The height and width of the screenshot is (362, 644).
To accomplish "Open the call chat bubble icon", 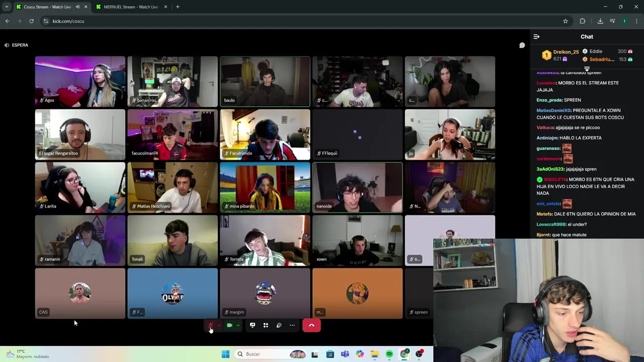I will 522,45.
